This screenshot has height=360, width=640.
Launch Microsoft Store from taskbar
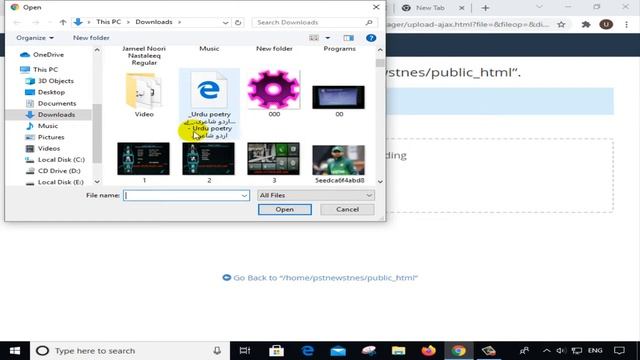276,351
